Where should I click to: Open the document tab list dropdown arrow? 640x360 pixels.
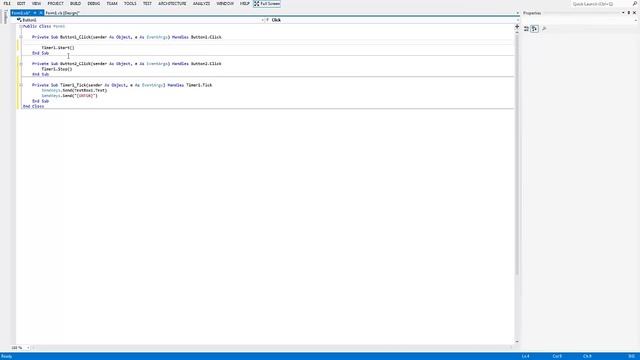coord(518,13)
